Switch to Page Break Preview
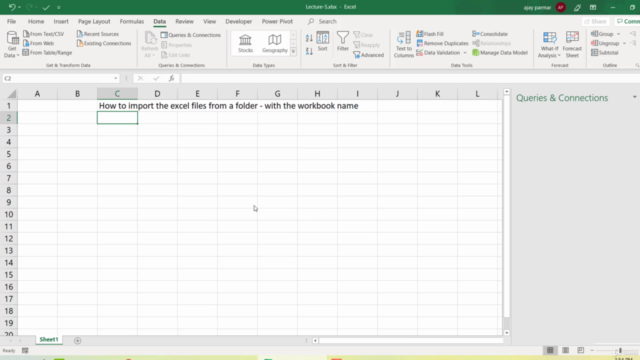Image resolution: width=640 pixels, height=360 pixels. pyautogui.click(x=580, y=350)
